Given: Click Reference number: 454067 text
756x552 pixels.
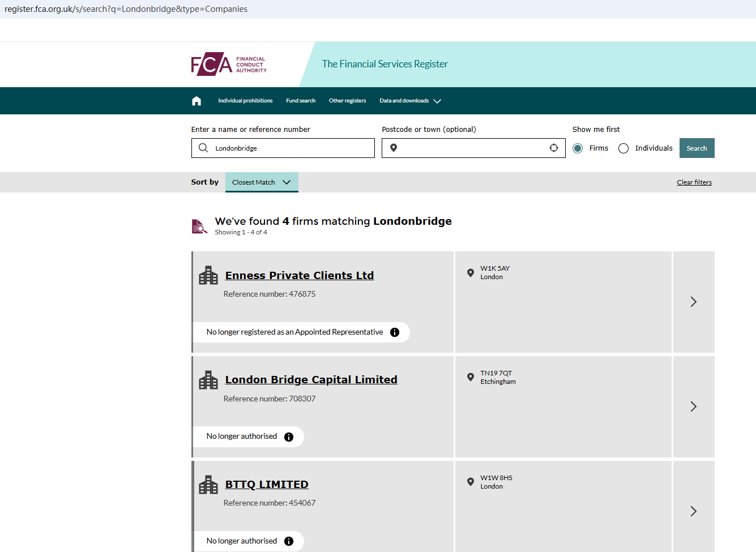Looking at the screenshot, I should pyautogui.click(x=270, y=503).
